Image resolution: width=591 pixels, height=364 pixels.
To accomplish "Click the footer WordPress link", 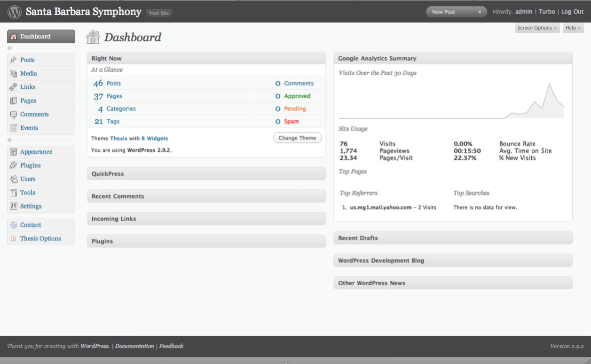I will 95,346.
